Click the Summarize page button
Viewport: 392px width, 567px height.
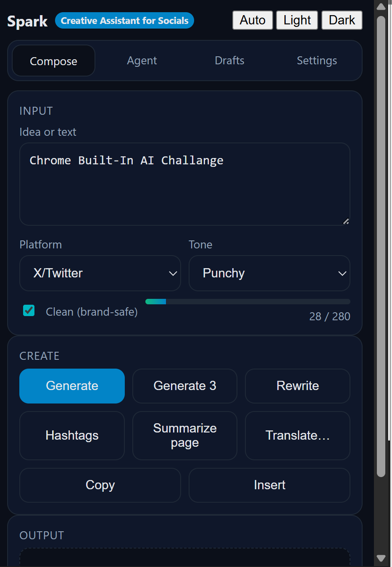pyautogui.click(x=185, y=435)
